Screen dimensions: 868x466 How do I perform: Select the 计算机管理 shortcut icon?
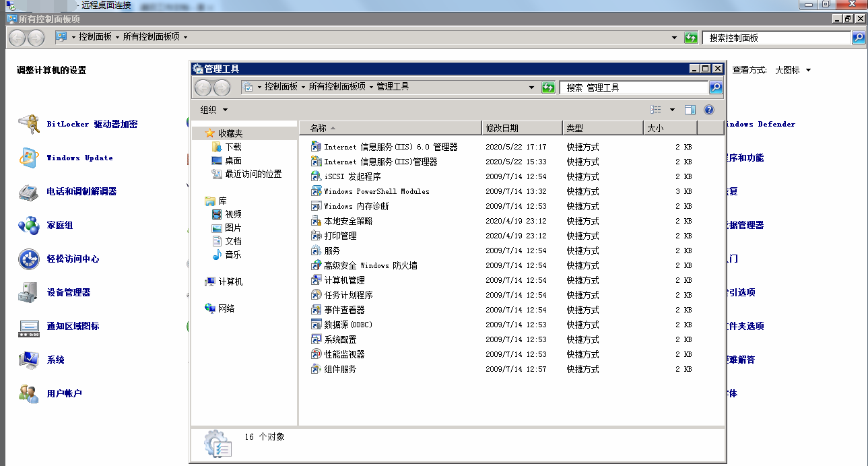pos(316,280)
